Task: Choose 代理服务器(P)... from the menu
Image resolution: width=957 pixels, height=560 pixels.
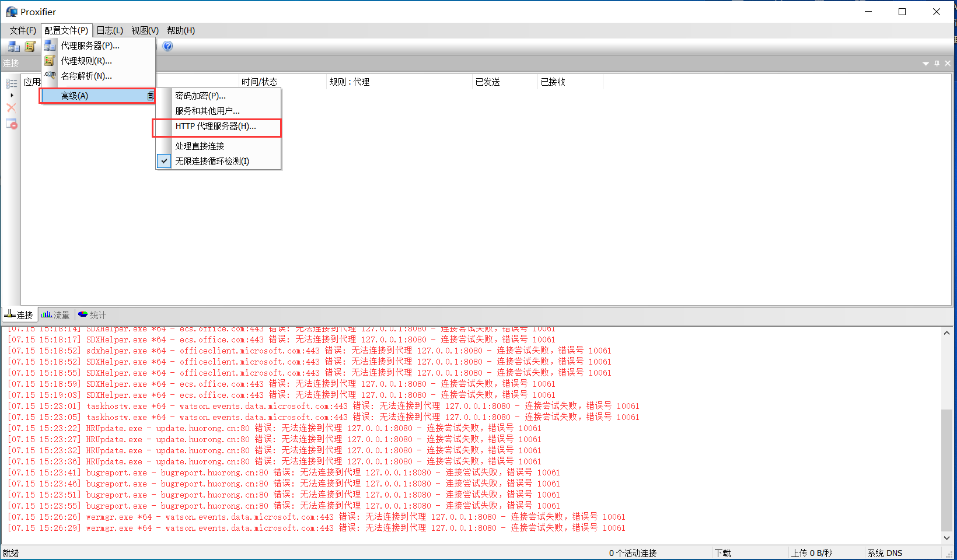Action: [x=99, y=45]
